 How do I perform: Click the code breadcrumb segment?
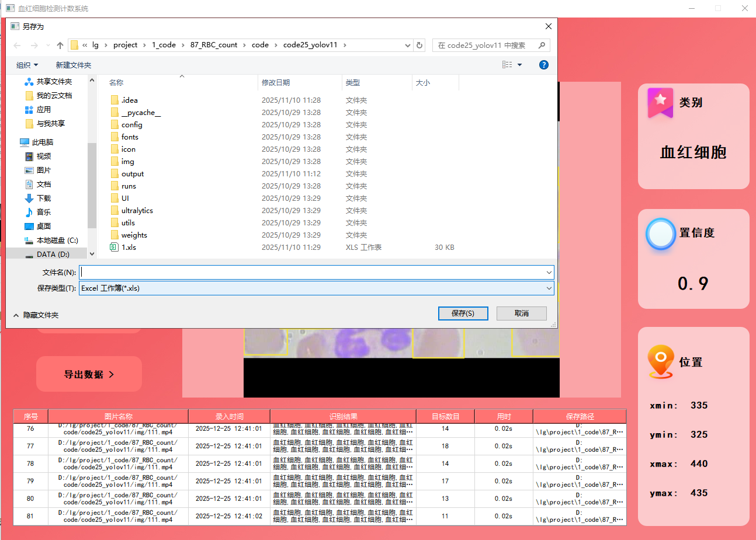[x=260, y=45]
